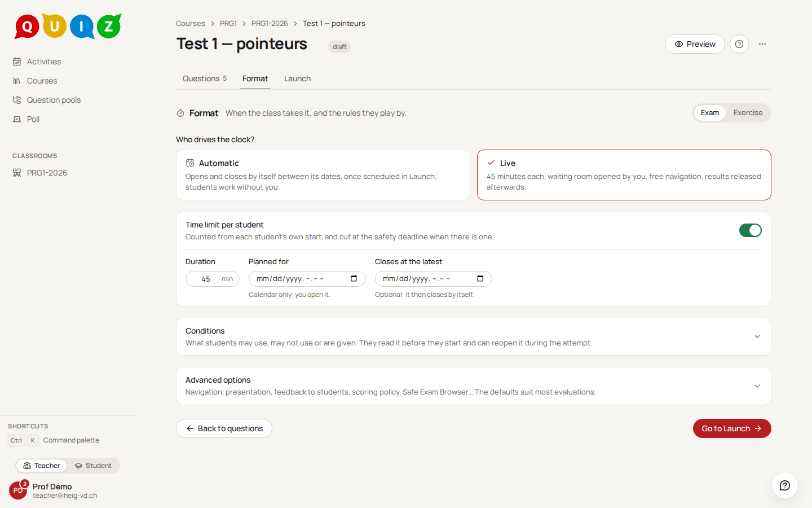Expand the Advanced options section
This screenshot has width=812, height=508.
[473, 386]
